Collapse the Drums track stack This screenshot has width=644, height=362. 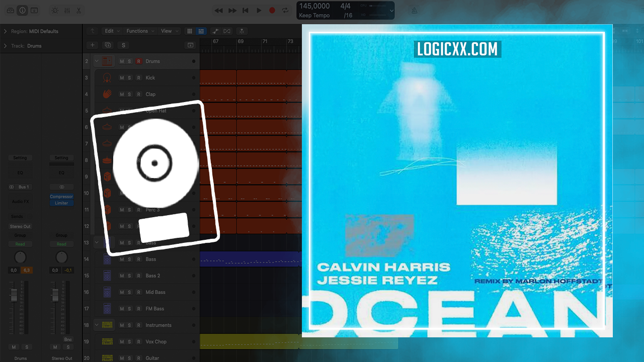96,61
